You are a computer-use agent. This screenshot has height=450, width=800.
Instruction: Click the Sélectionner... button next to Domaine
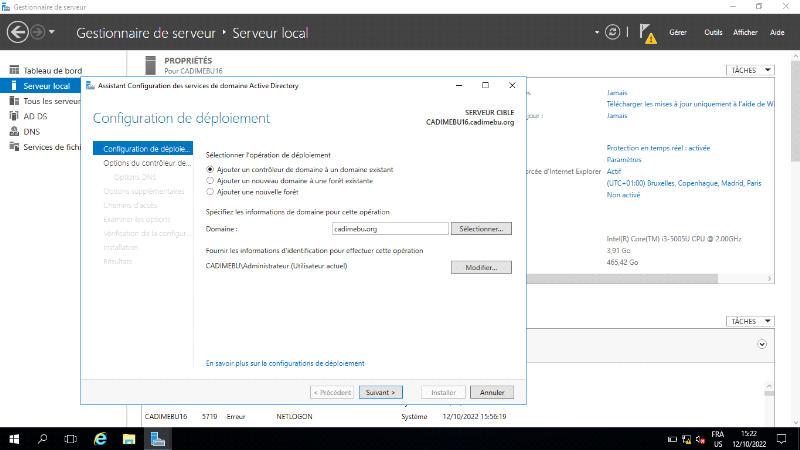click(481, 229)
